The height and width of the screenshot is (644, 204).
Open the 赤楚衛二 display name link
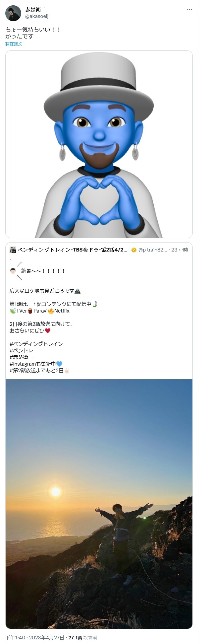(35, 10)
